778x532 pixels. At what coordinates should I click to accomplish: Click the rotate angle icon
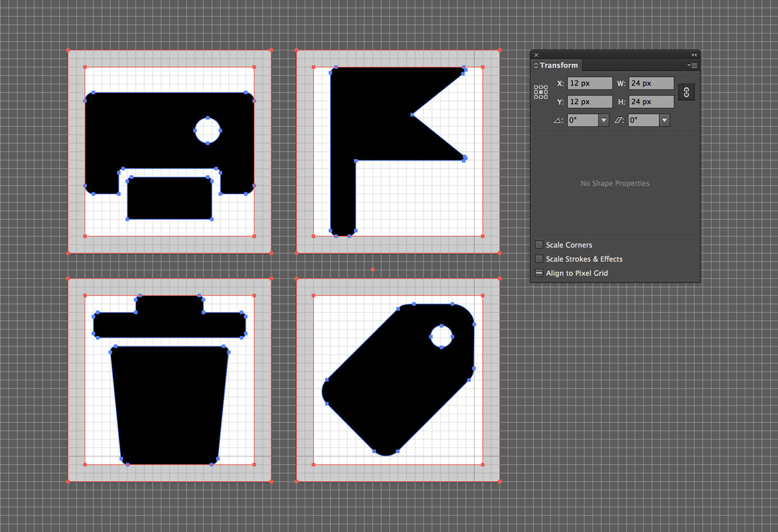(x=559, y=120)
